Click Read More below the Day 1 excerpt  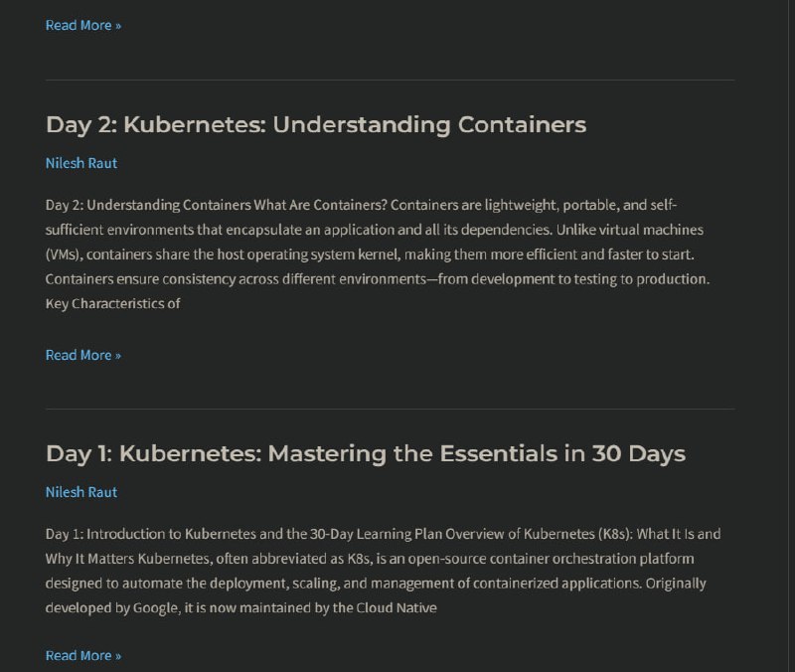(83, 655)
